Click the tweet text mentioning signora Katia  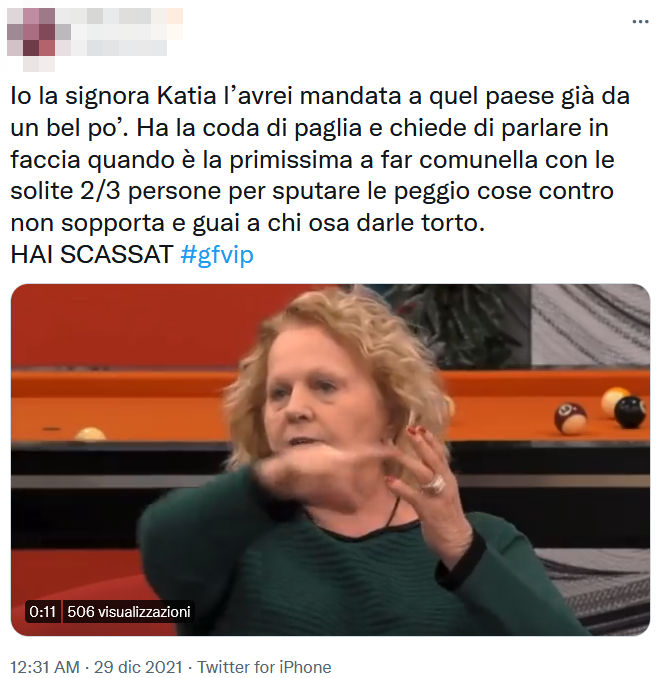320,159
